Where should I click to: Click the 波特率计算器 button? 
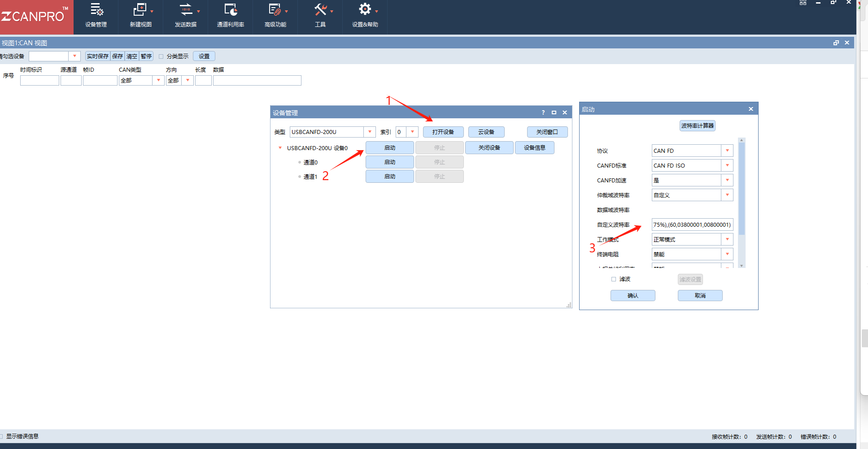[698, 125]
